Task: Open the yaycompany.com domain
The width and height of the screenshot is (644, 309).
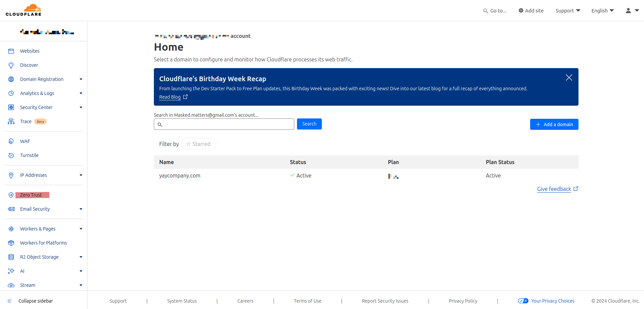Action: pos(180,175)
